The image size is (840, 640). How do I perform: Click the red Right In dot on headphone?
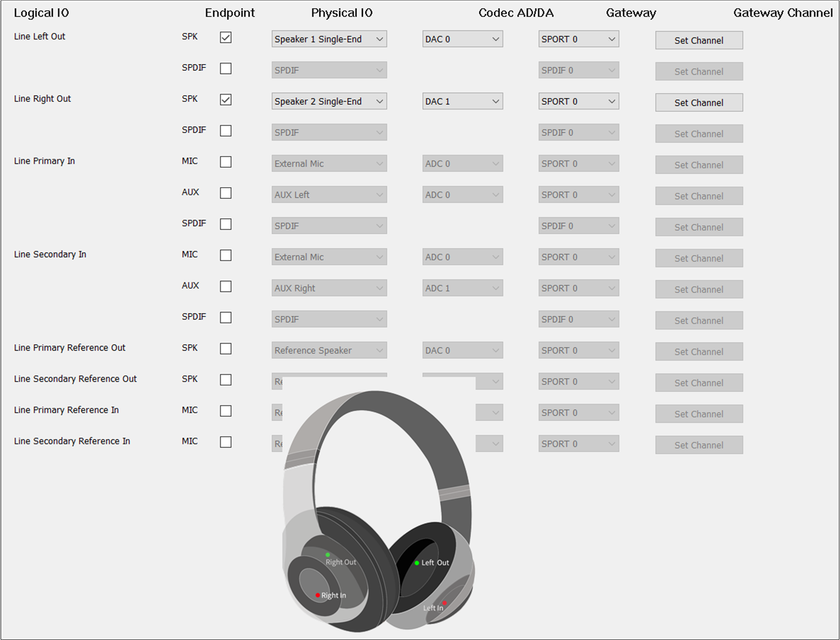pos(318,595)
